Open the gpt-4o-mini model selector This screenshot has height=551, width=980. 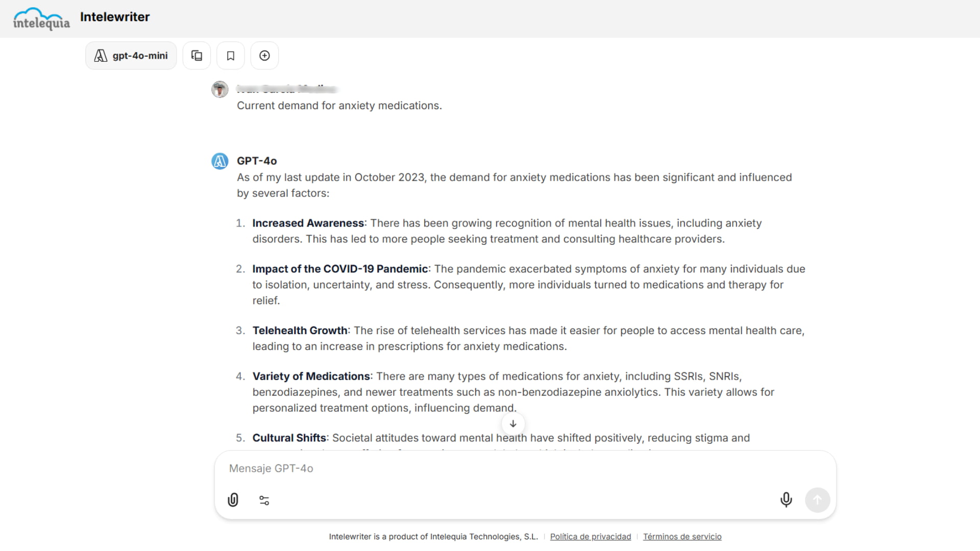coord(131,55)
